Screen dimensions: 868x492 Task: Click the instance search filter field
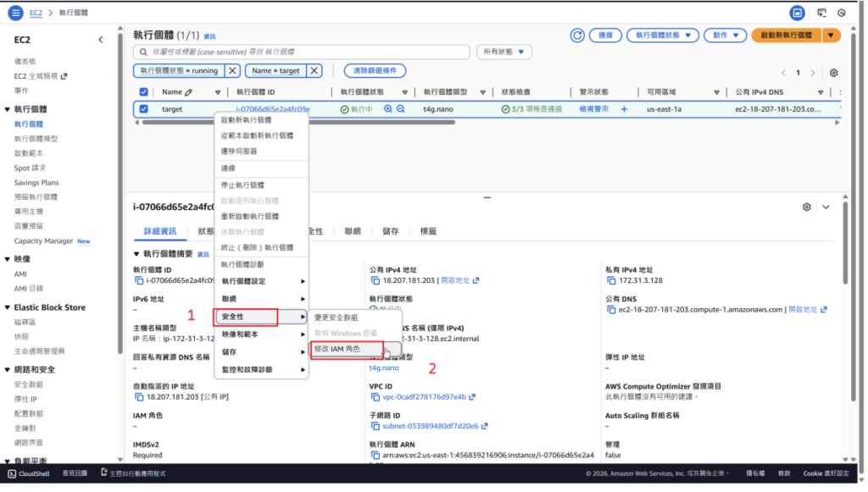[x=301, y=53]
